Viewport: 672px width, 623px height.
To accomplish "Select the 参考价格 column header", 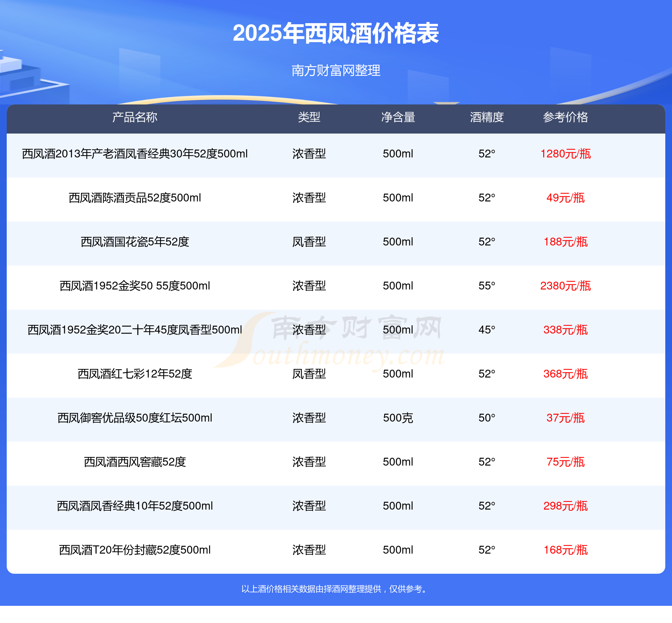I will pyautogui.click(x=566, y=117).
